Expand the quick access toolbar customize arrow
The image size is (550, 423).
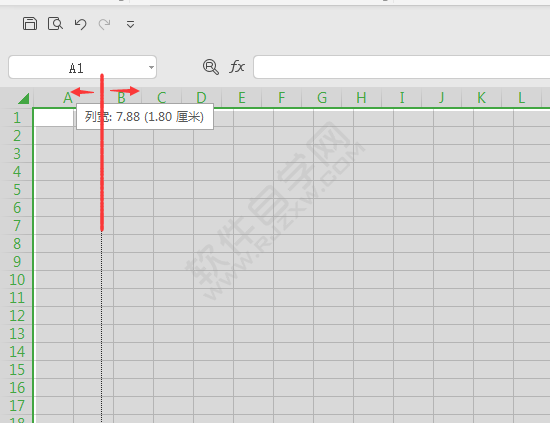coord(130,24)
